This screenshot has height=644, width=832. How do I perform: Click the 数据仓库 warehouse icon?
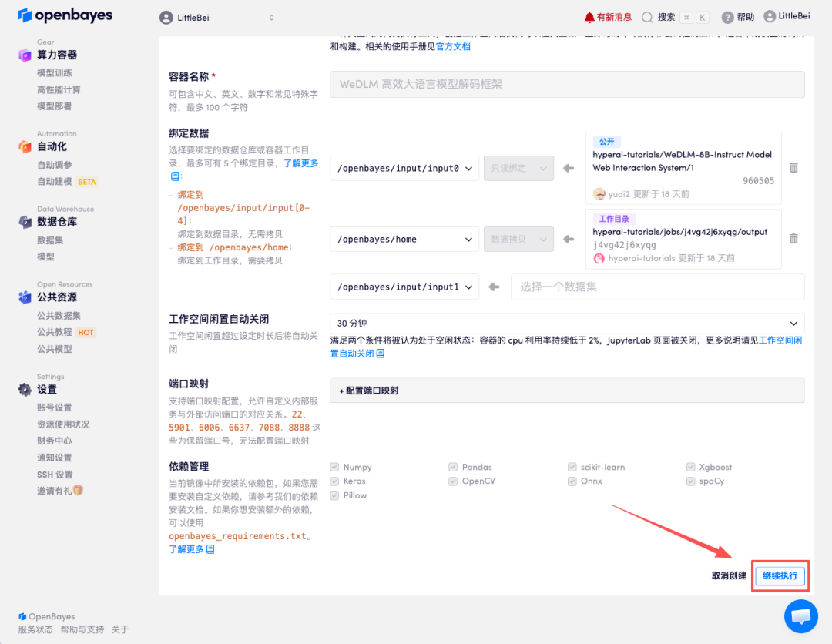25,222
